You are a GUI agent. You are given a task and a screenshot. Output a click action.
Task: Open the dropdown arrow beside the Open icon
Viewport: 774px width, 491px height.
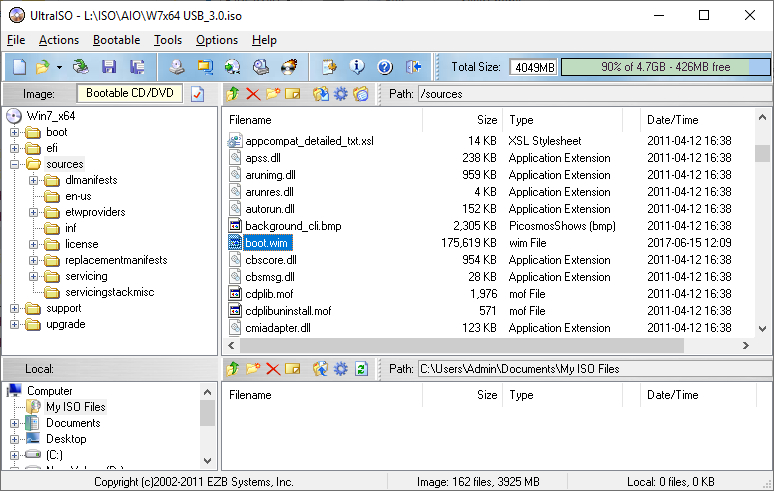59,67
